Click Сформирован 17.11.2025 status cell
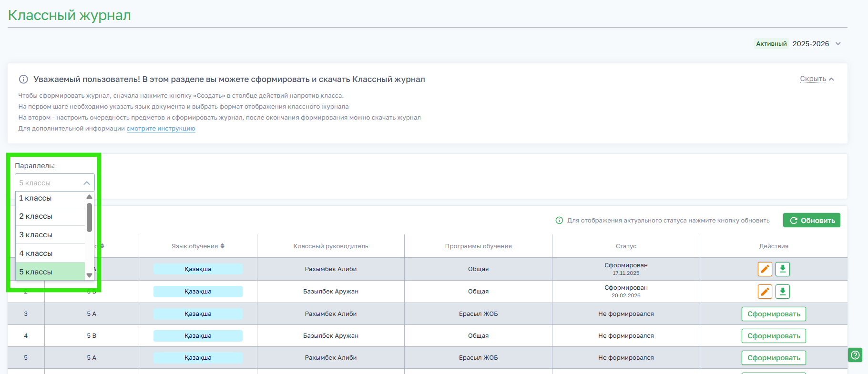868x374 pixels. [x=626, y=269]
